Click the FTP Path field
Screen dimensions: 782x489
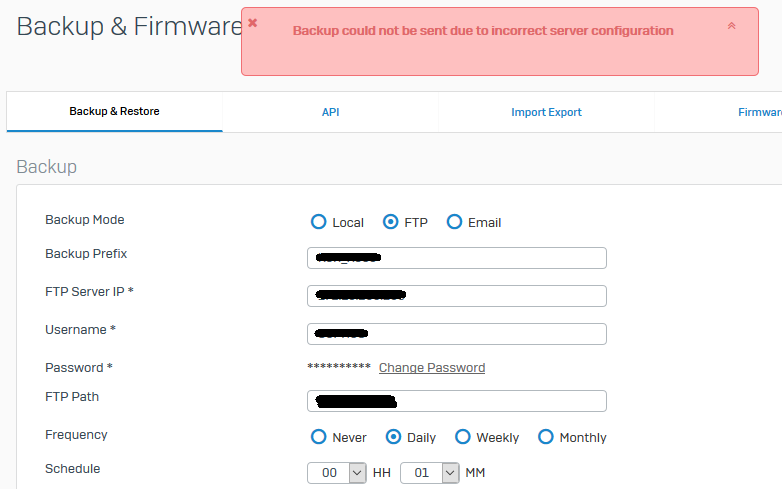pos(456,401)
